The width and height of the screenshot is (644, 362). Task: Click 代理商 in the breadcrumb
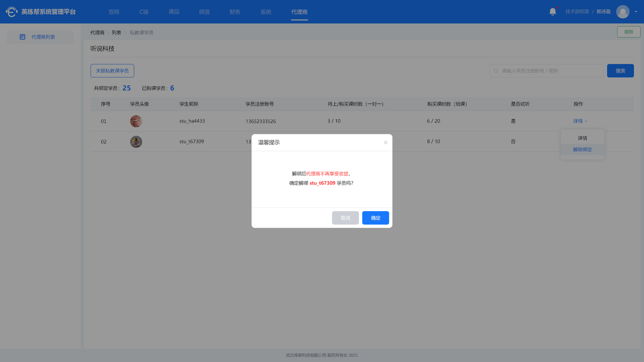click(x=98, y=33)
